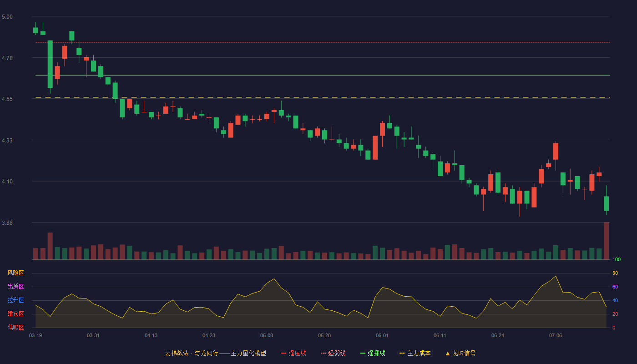637x364 pixels.
Task: Click the 3.88 price axis label
Action: click(x=7, y=223)
